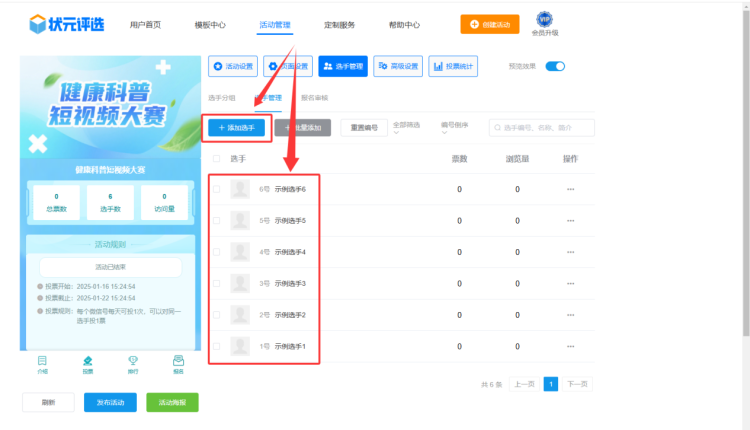750x430 pixels.
Task: Click the 添加选手 button
Action: pos(237,128)
